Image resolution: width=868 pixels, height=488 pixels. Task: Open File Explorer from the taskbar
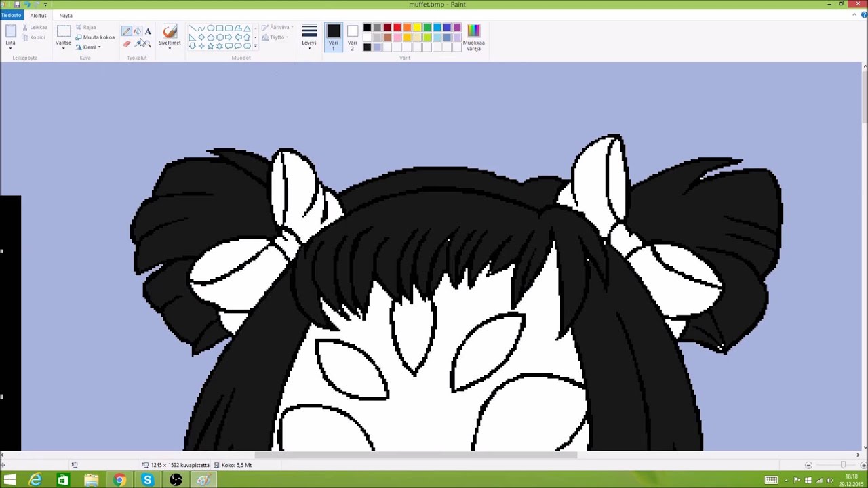(x=91, y=481)
